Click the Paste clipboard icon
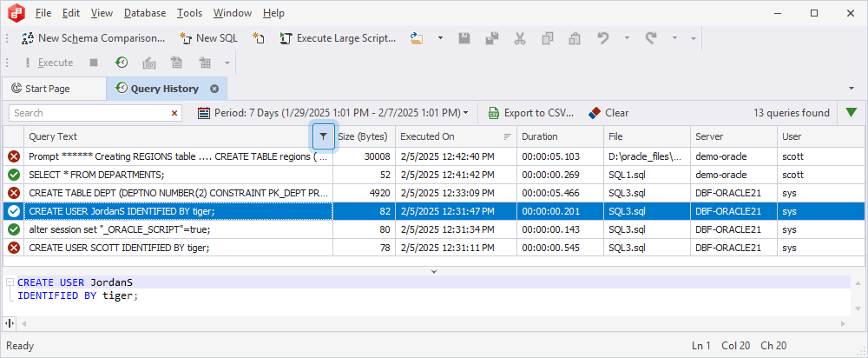868x358 pixels. pyautogui.click(x=575, y=38)
